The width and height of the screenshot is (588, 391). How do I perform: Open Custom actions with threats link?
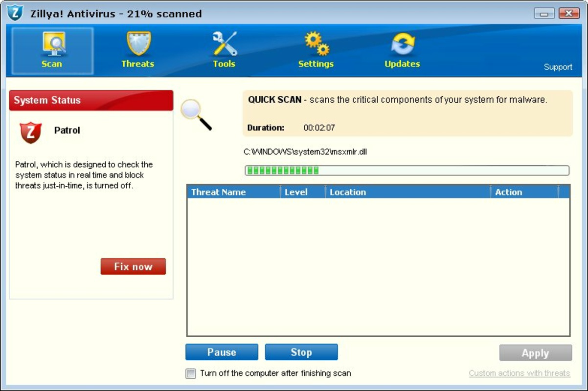520,373
